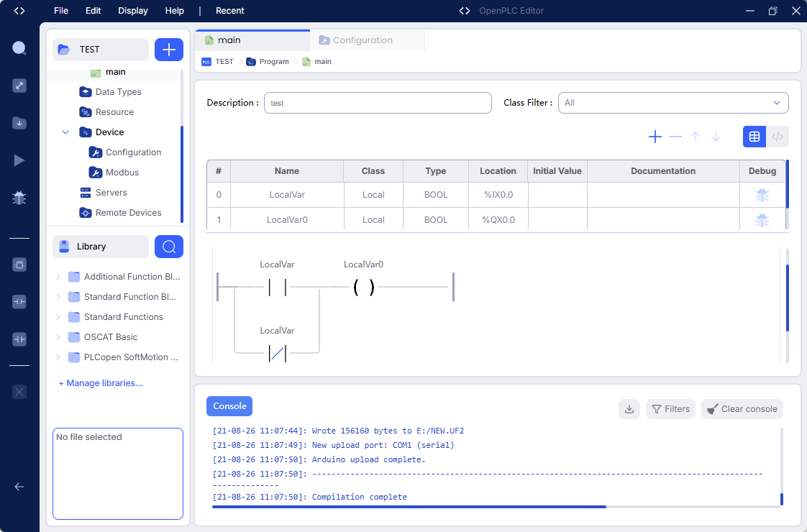This screenshot has height=532, width=807.
Task: Click Clear console button
Action: tap(742, 409)
